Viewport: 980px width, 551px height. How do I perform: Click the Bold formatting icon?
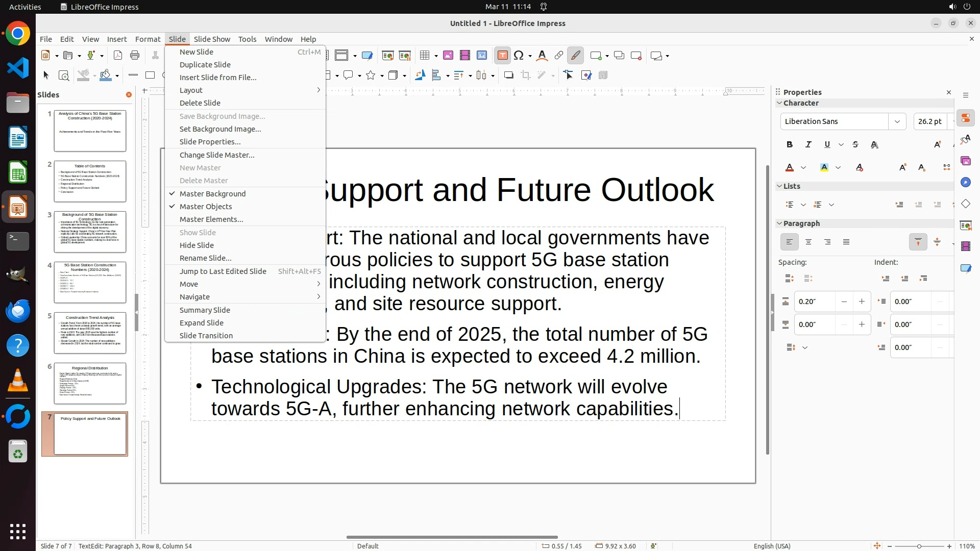point(790,145)
